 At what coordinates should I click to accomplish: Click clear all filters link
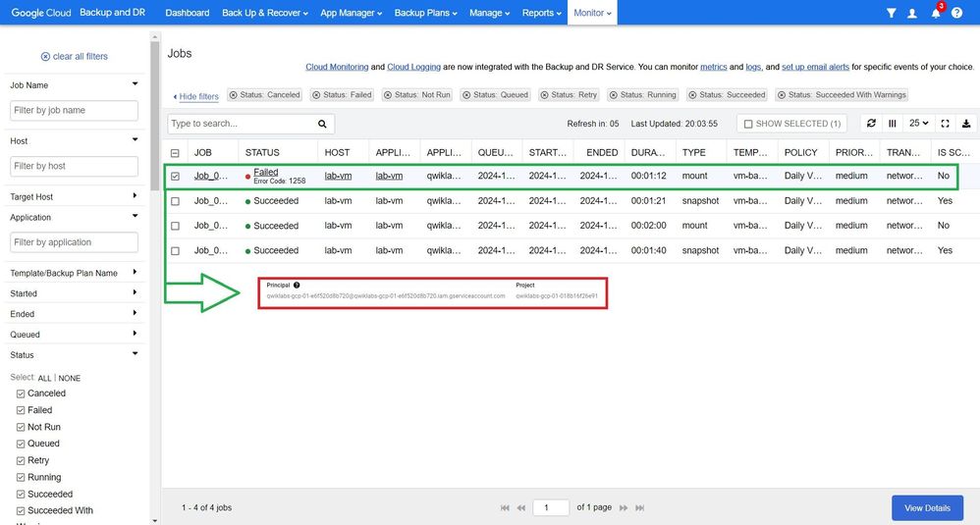point(74,56)
